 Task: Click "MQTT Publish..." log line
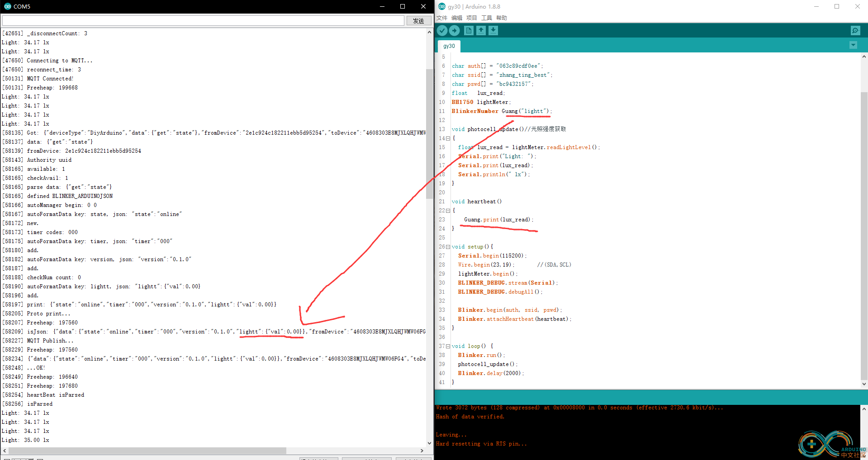[x=38, y=341]
